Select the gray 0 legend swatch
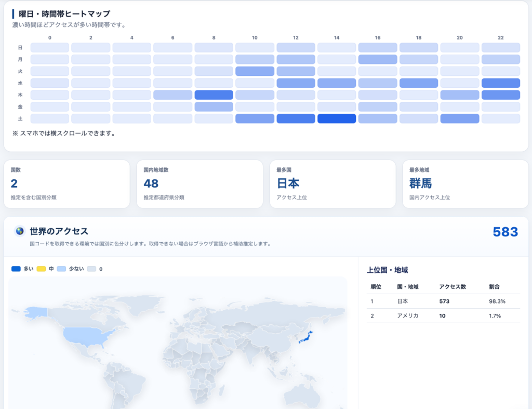This screenshot has width=532, height=409. [x=91, y=269]
